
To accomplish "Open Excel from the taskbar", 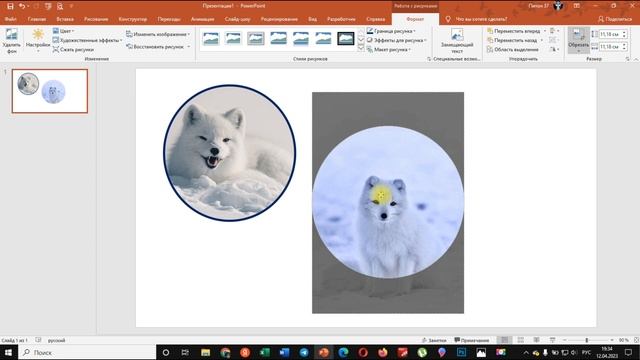I will pos(264,352).
